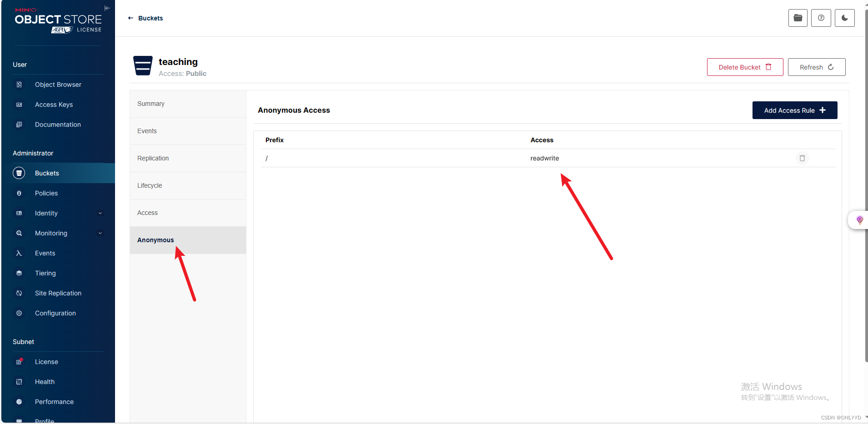Open the Replication tab of the bucket

153,158
